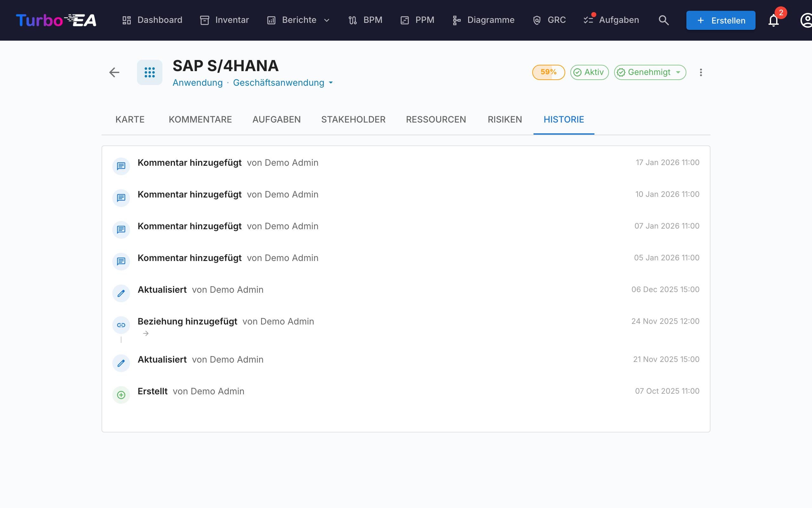Click comment icon for 07 Jan 2026 entry
Viewport: 812px width, 508px height.
coord(121,230)
